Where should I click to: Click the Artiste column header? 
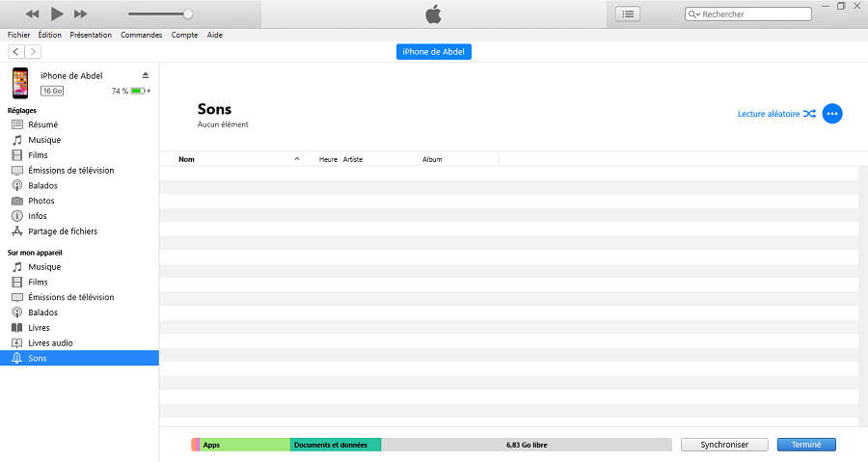pyautogui.click(x=380, y=159)
